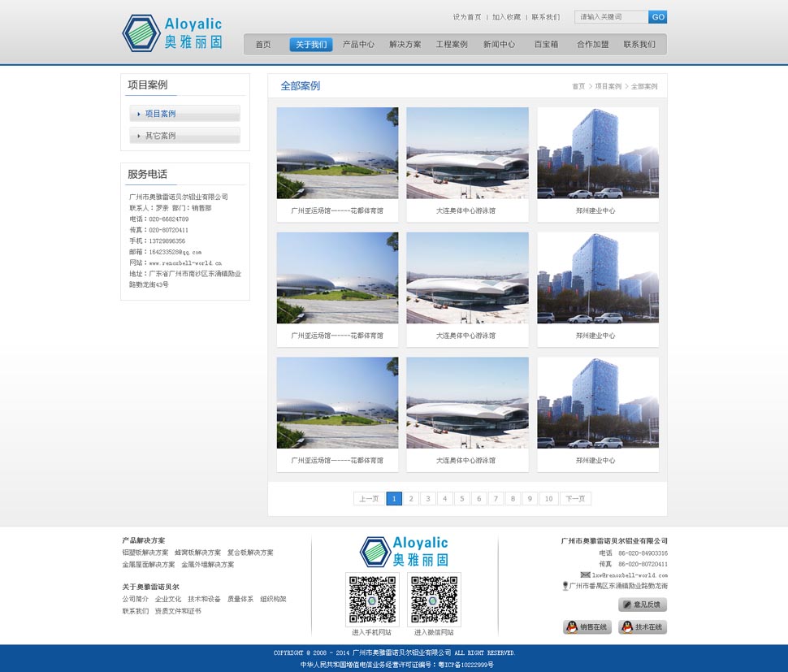Go to 下一页 in the pagination
The image size is (788, 672).
[575, 499]
